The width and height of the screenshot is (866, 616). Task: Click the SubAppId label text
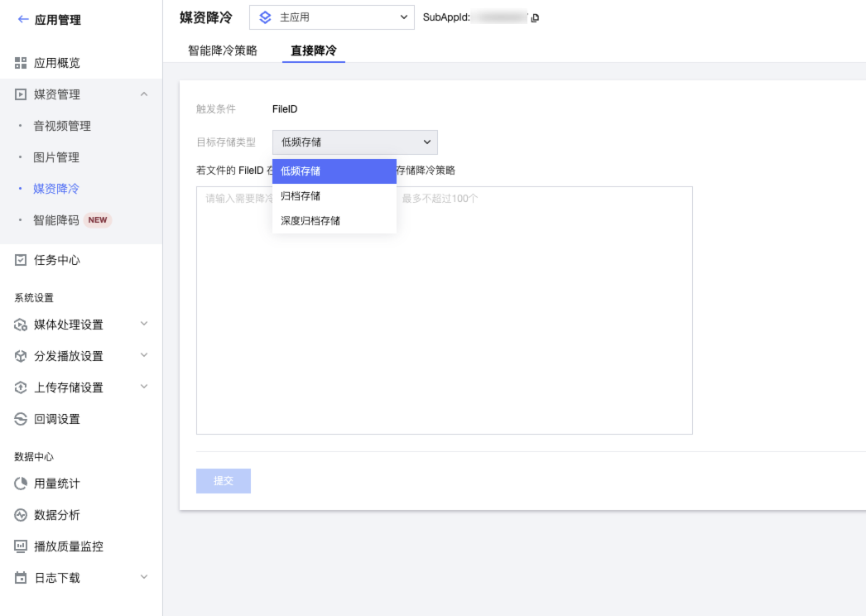[446, 17]
